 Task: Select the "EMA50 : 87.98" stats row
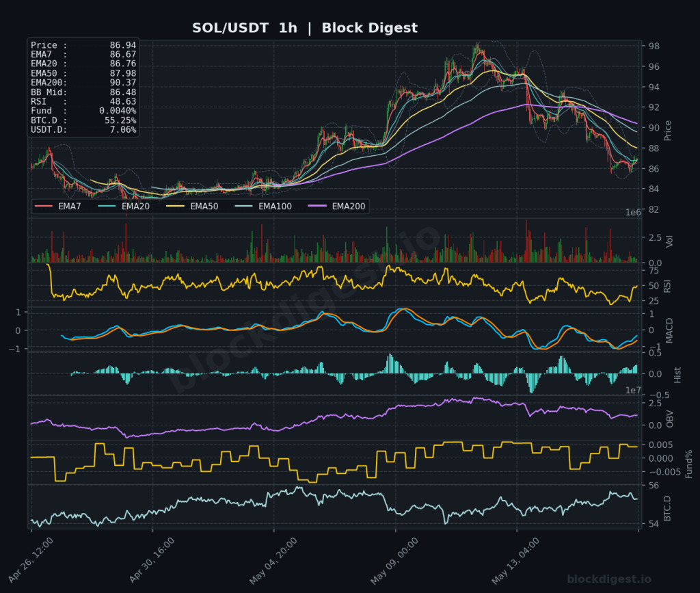coord(83,73)
